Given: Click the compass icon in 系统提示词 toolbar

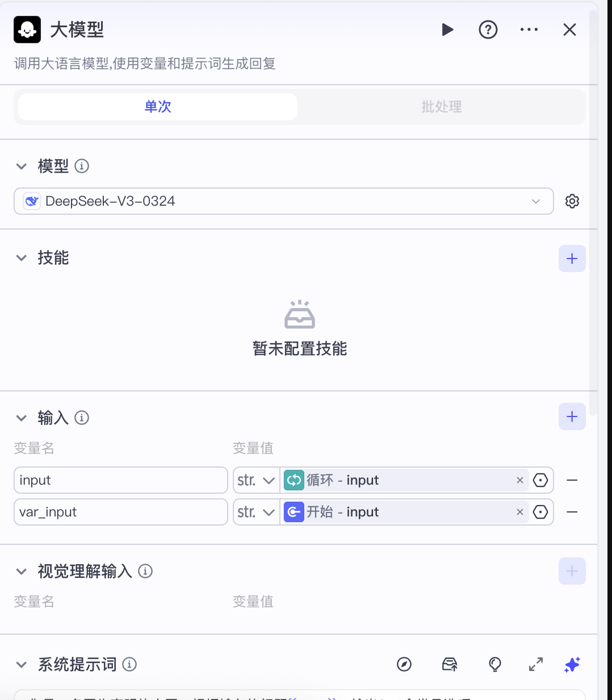Looking at the screenshot, I should (404, 664).
